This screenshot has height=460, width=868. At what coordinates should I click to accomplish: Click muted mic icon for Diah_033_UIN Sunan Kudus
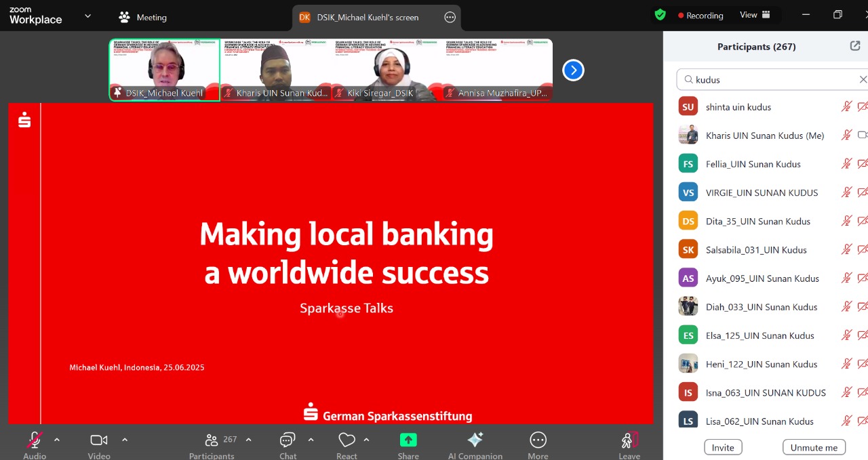pos(846,306)
